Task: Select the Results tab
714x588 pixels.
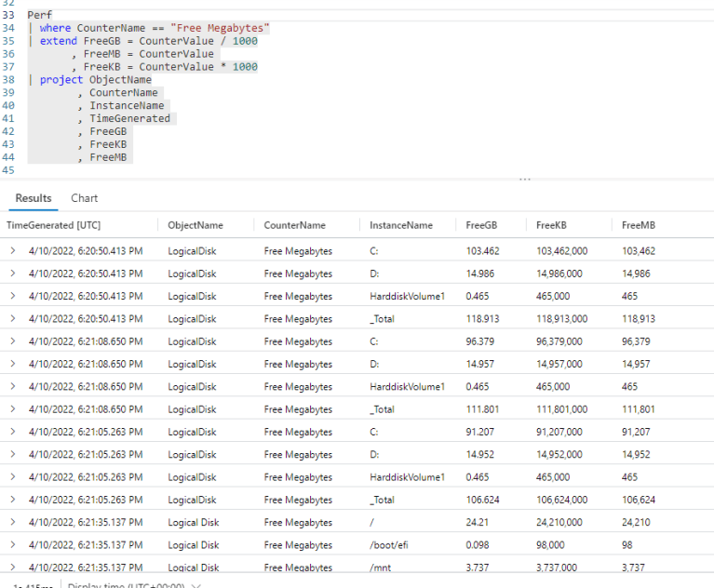Action: coord(34,198)
